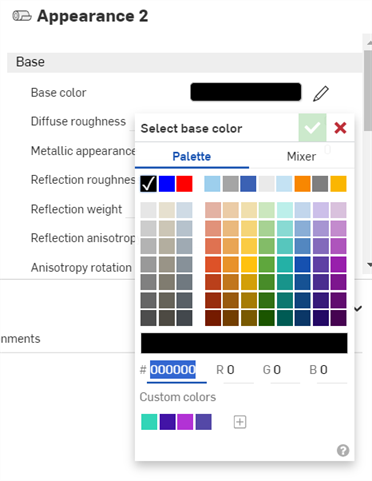Click the Anisotropy rotation label
Viewport: 372px width, 481px height.
coord(81,267)
